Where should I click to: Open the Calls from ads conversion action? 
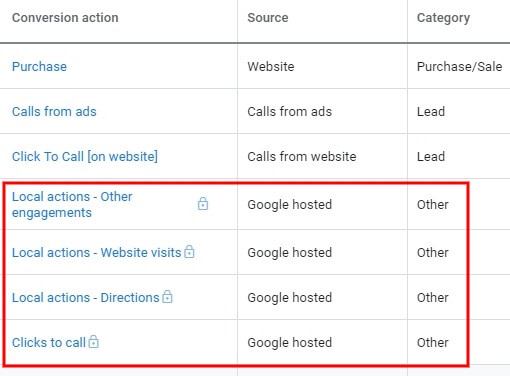click(54, 111)
